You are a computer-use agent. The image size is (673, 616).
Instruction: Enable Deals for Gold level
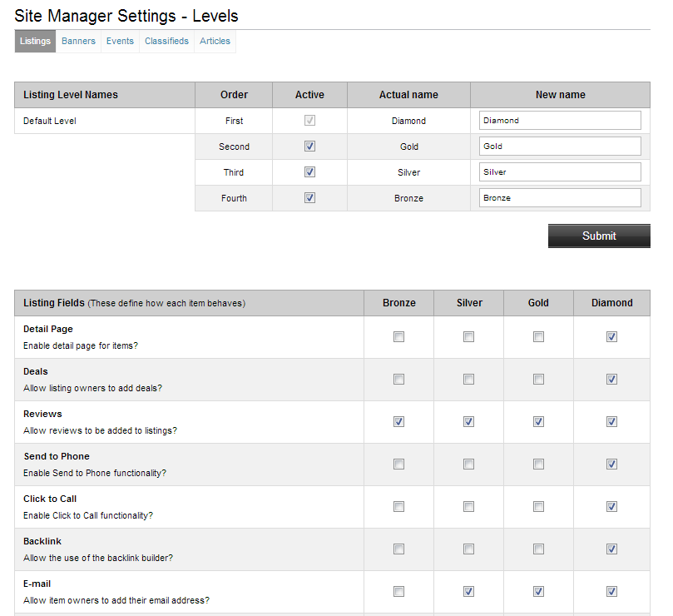point(538,380)
